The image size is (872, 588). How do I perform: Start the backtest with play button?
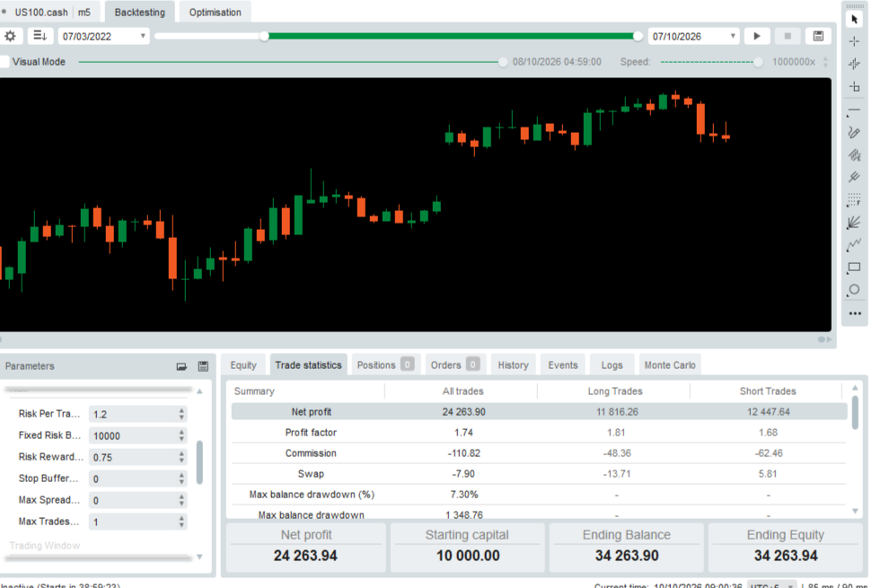757,36
